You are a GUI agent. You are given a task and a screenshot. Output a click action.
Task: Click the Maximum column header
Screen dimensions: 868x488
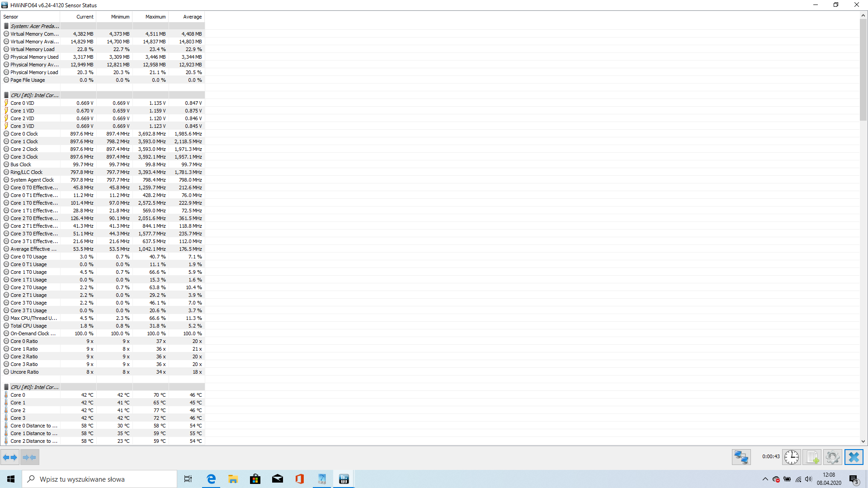tap(151, 17)
